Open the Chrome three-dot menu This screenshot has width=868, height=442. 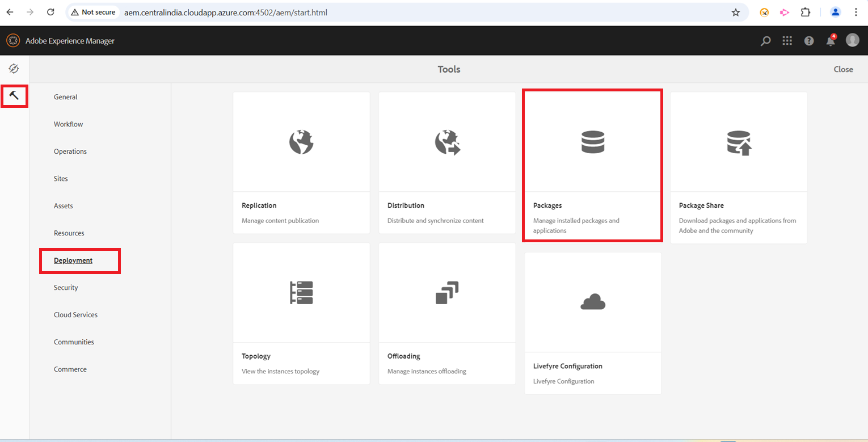pos(856,12)
